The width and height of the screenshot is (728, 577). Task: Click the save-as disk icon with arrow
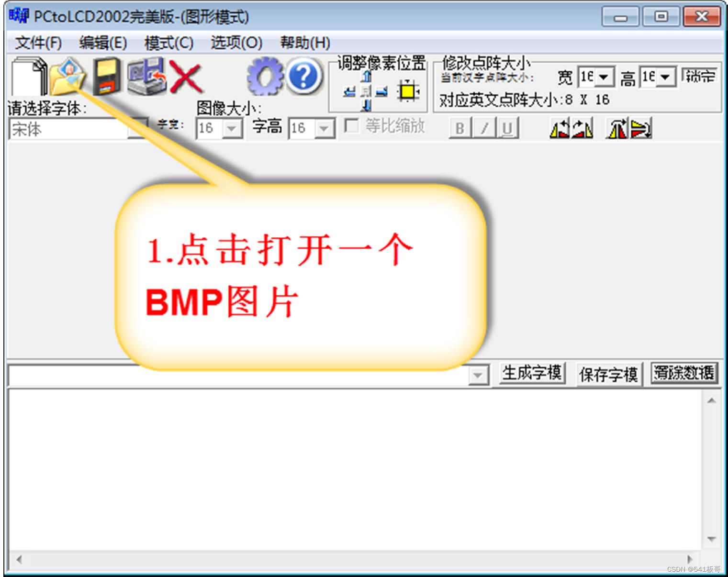(x=146, y=76)
